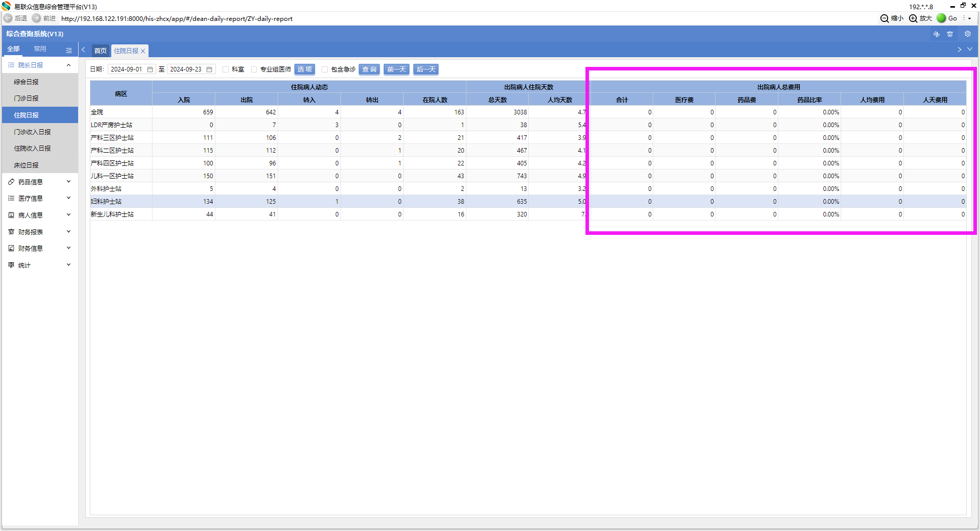Screen dimensions: 980x531
Task: Click the 财务报表 icon in sidebar
Action: tap(11, 232)
